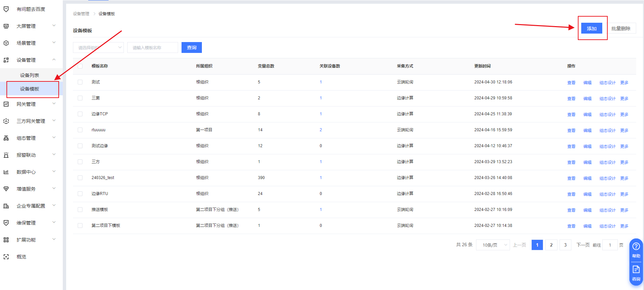Select the checkbox for 240326_test template
The image size is (644, 290).
point(80,178)
